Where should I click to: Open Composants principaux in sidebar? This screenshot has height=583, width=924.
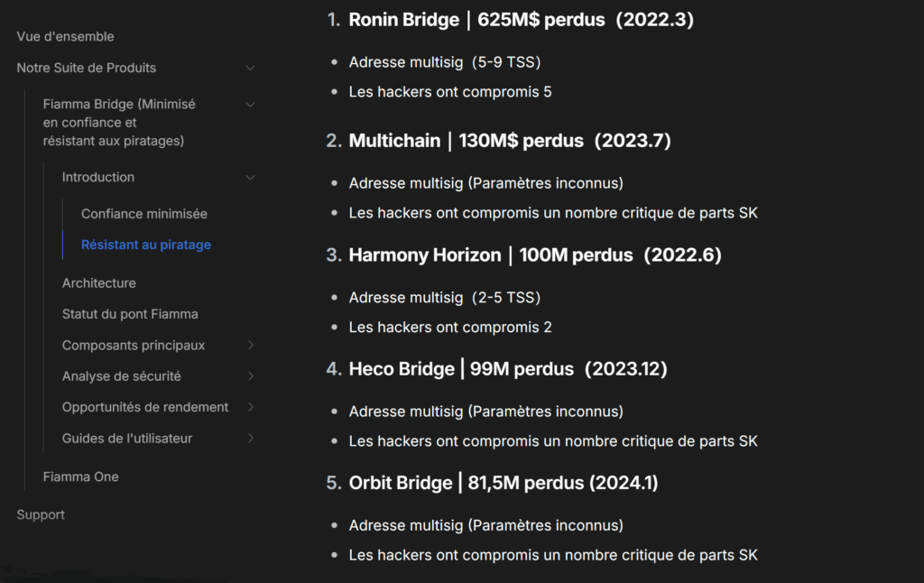point(134,346)
